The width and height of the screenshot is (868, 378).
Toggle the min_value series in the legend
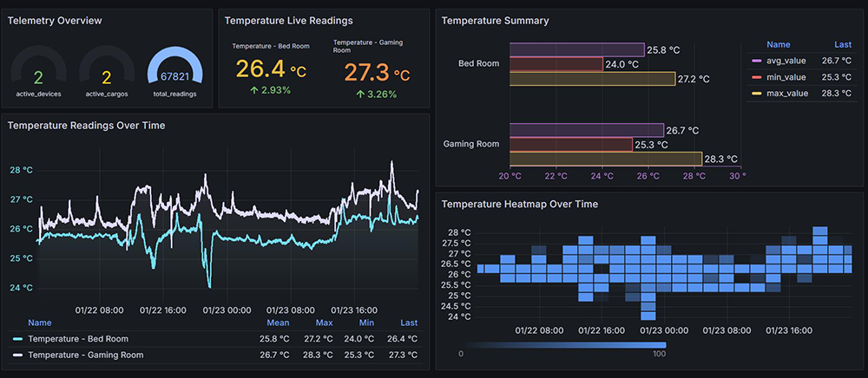779,77
